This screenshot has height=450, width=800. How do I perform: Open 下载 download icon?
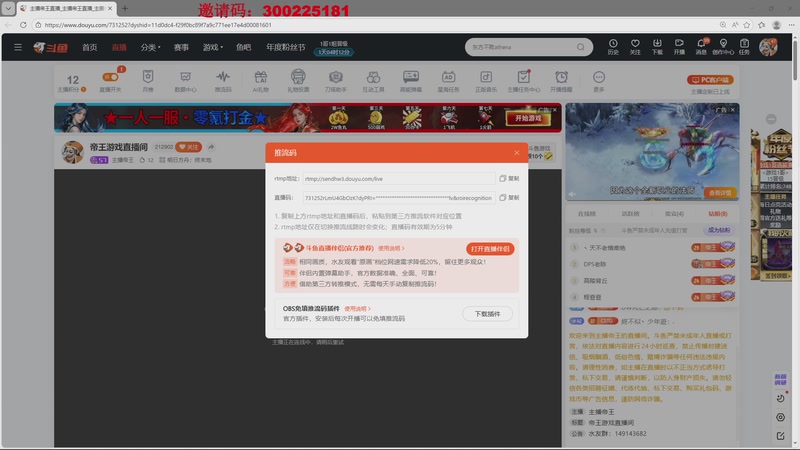(x=657, y=47)
